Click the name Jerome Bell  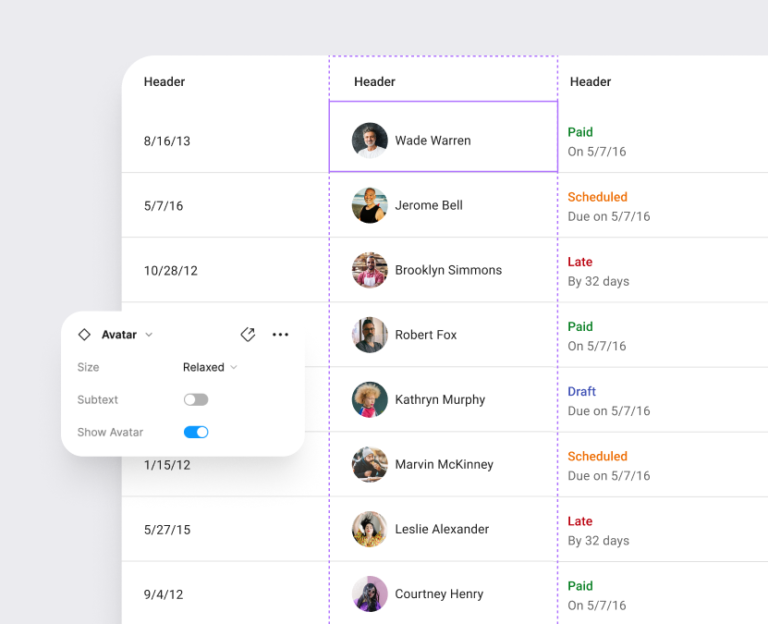(429, 205)
